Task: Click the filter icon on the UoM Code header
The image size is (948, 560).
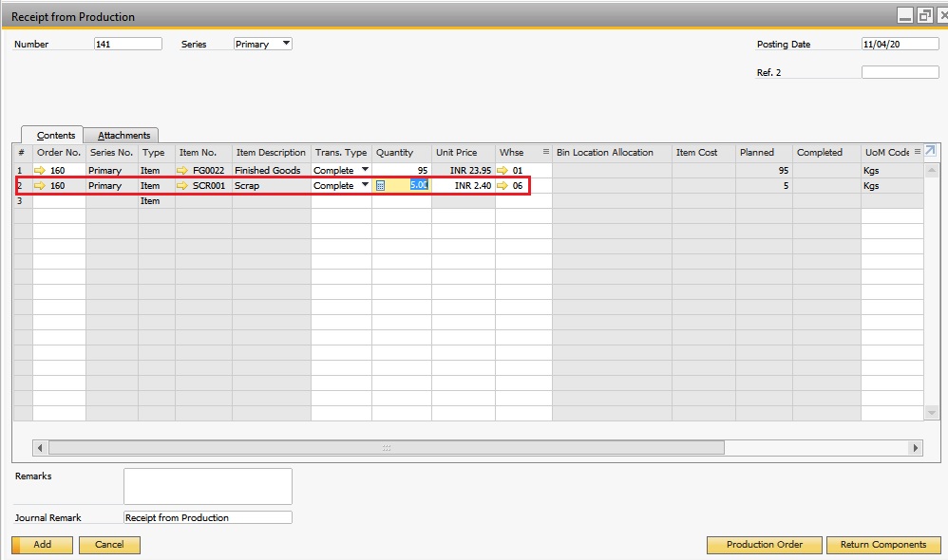Action: 918,152
